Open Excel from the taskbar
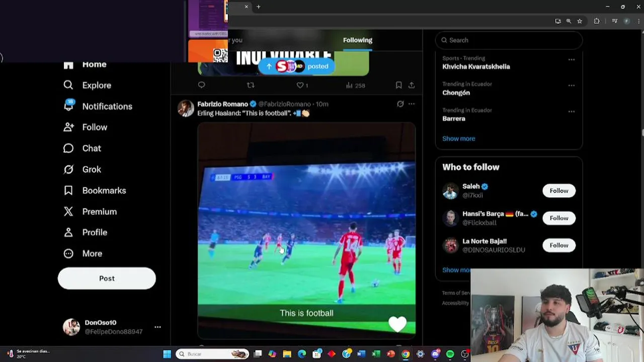Screen dimensions: 644x362 [376, 354]
